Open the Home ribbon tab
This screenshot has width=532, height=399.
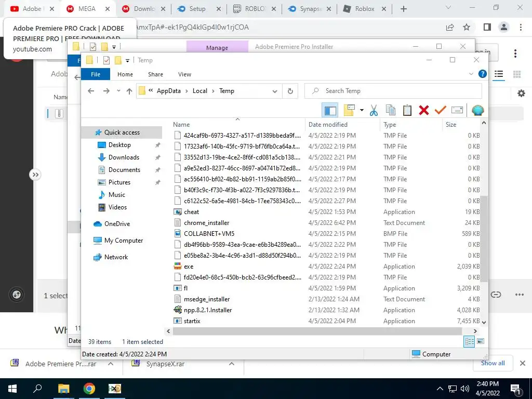coord(125,74)
